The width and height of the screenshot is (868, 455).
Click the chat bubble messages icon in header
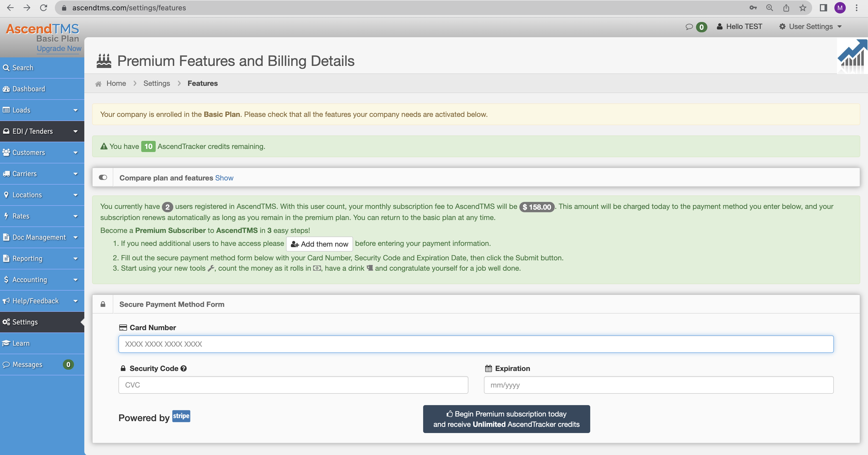[689, 27]
